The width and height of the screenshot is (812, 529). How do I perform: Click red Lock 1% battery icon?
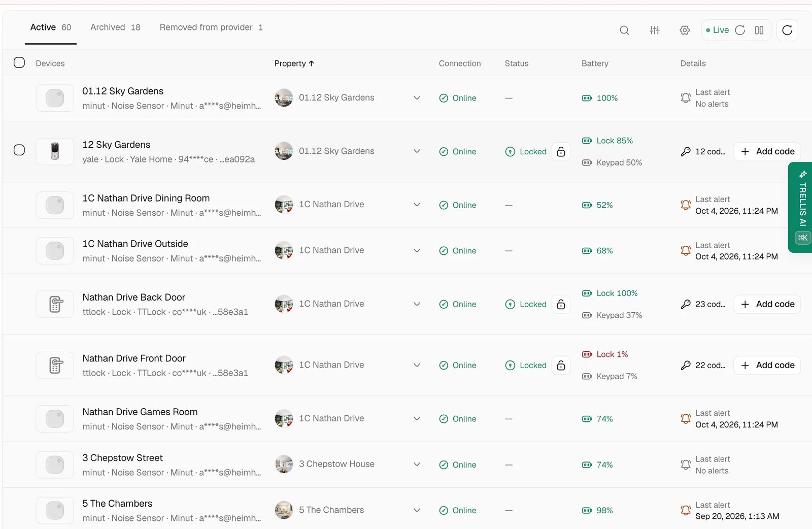[x=587, y=354]
